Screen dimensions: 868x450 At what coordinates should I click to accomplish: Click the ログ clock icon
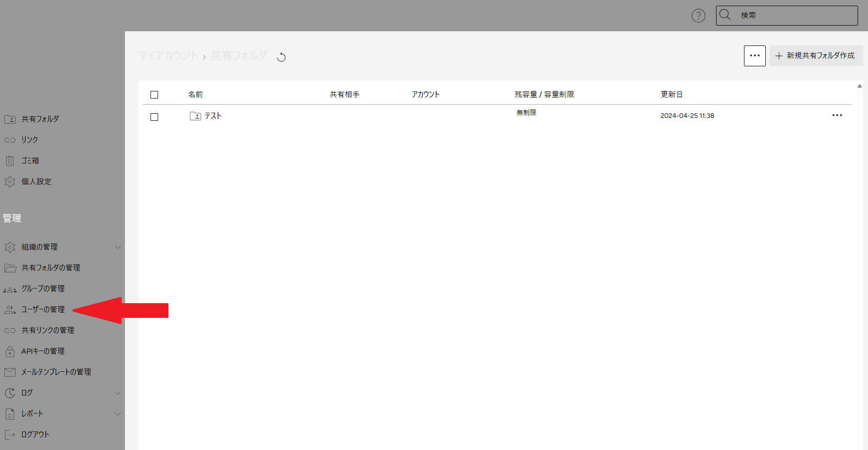pos(10,393)
